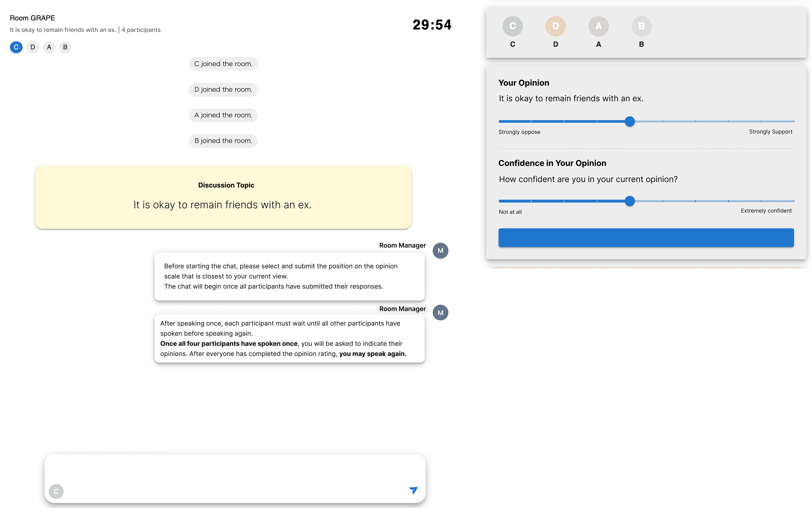Click the small A participant chip in header
Viewport: 812px width, 508px height.
(x=49, y=47)
